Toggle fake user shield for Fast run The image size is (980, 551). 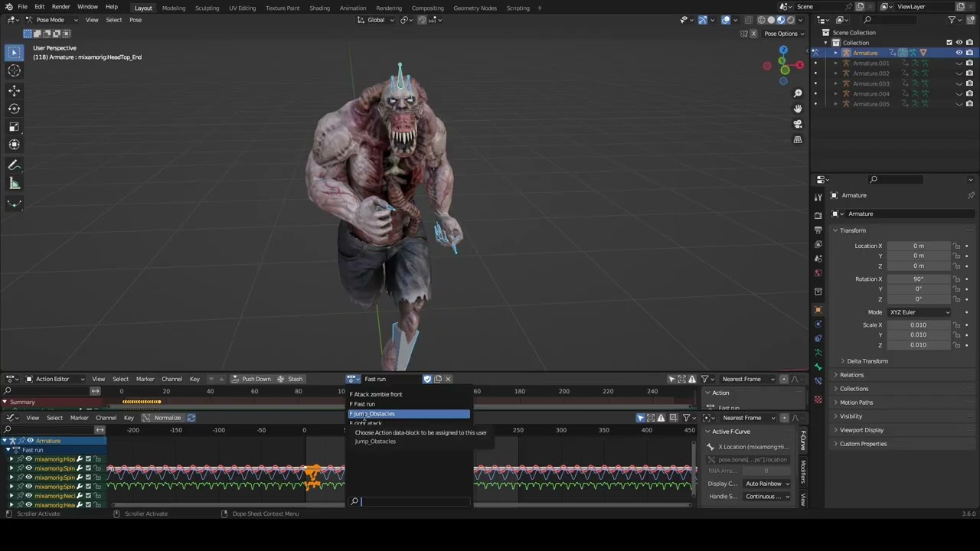click(x=427, y=379)
